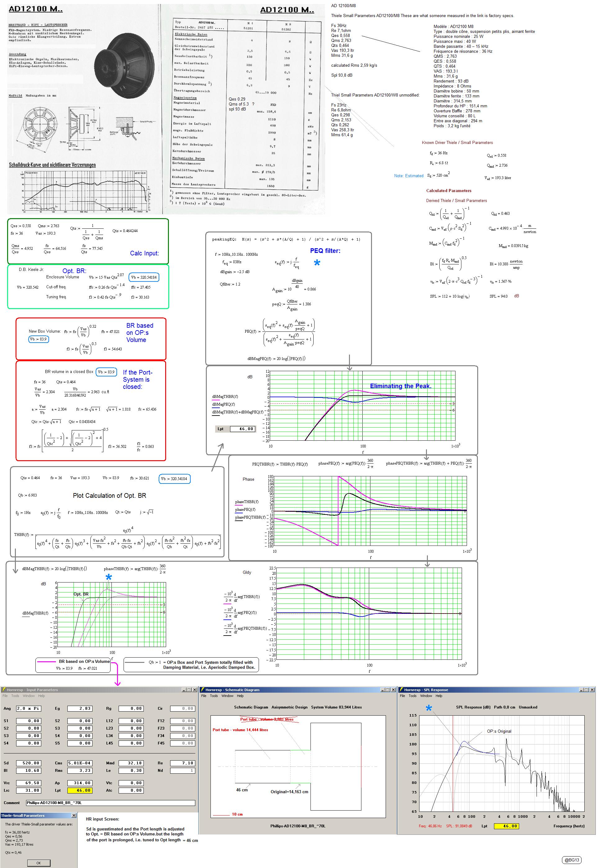Click the L12 input field

(131, 721)
